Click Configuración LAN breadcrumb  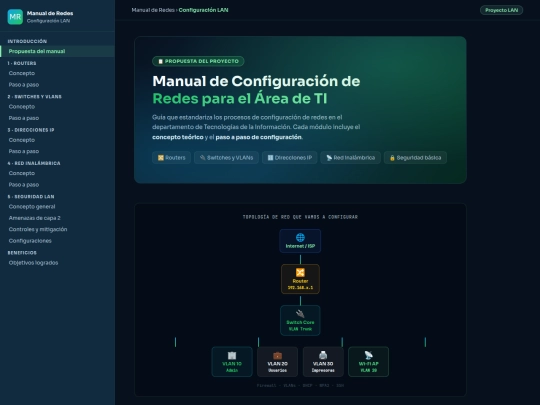pyautogui.click(x=203, y=10)
